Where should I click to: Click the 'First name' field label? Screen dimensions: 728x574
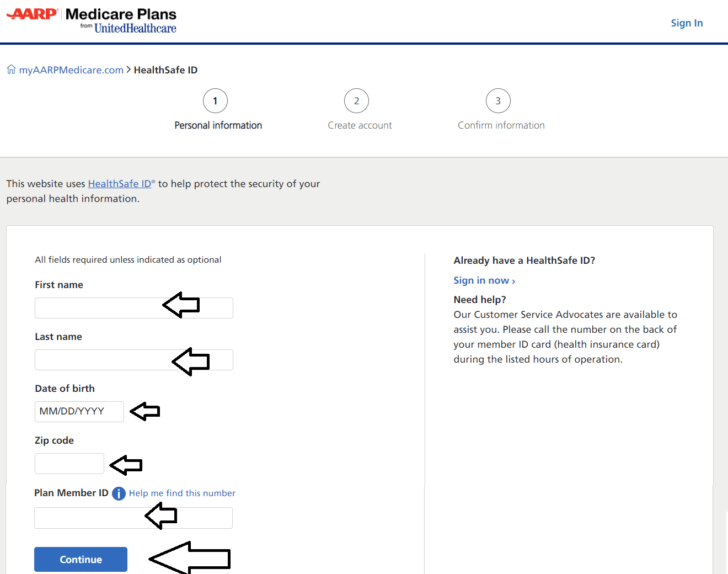click(59, 285)
